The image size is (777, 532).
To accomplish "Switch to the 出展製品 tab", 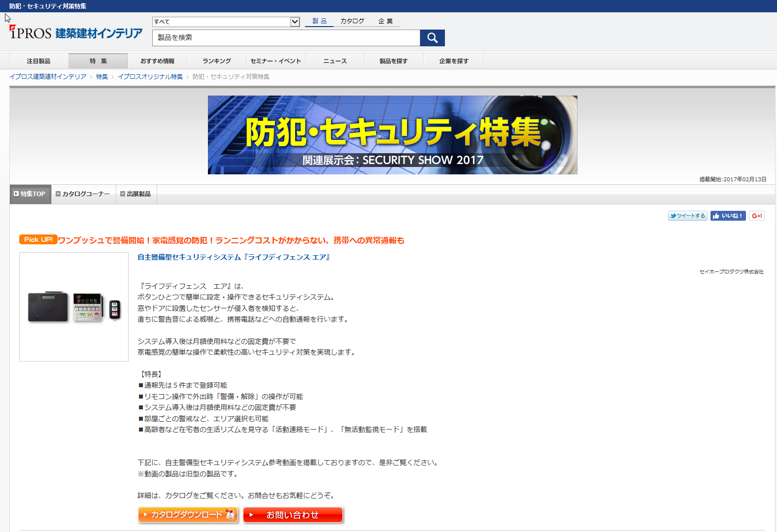I will pyautogui.click(x=136, y=194).
